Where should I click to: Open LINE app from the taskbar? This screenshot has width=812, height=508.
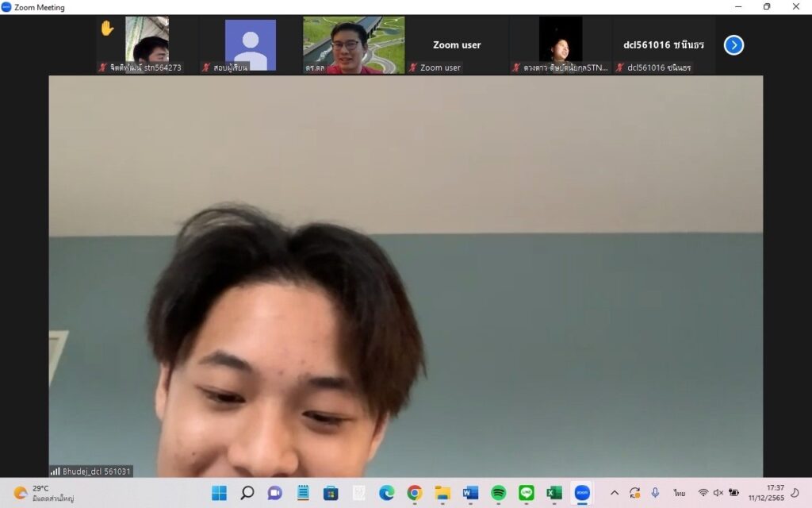[x=526, y=493]
